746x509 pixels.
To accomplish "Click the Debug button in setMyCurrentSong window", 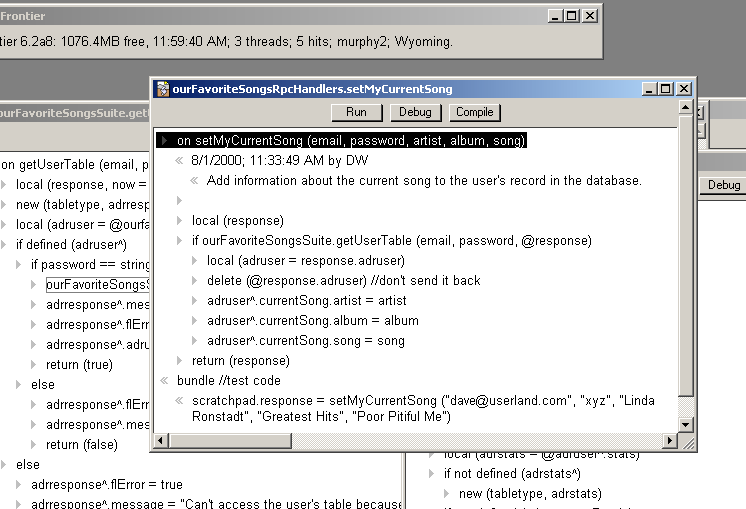I will (x=415, y=113).
